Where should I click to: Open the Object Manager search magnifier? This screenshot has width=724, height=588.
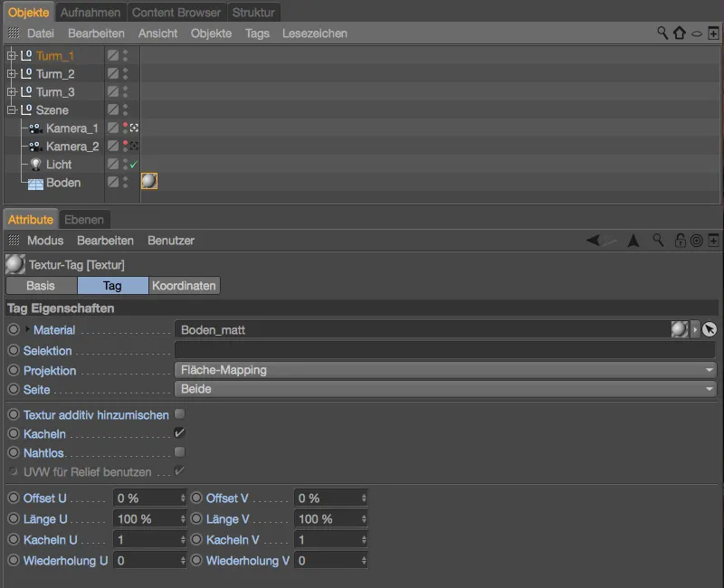[663, 33]
